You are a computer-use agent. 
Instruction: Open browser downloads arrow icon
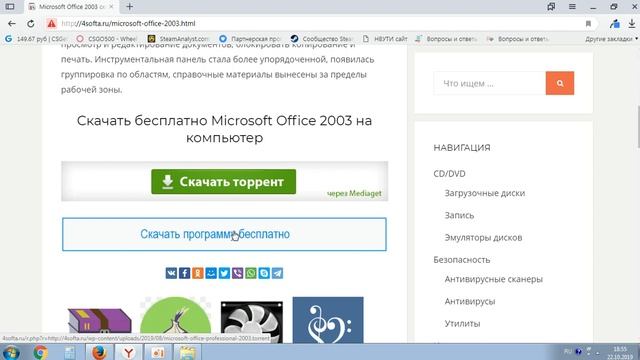(x=632, y=24)
